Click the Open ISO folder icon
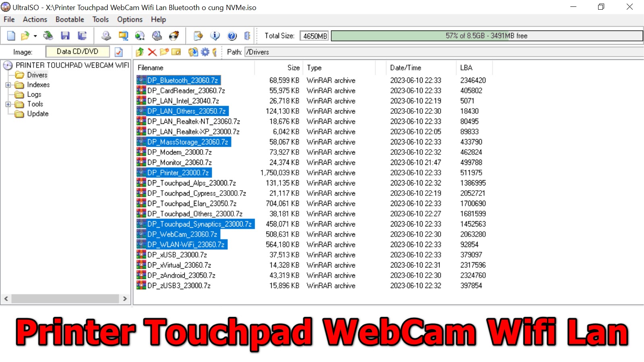 pyautogui.click(x=25, y=36)
